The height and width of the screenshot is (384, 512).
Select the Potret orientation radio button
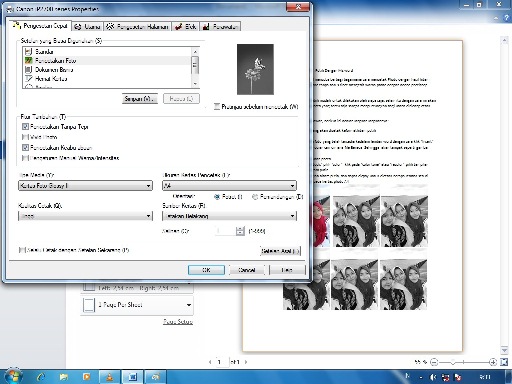(x=217, y=197)
